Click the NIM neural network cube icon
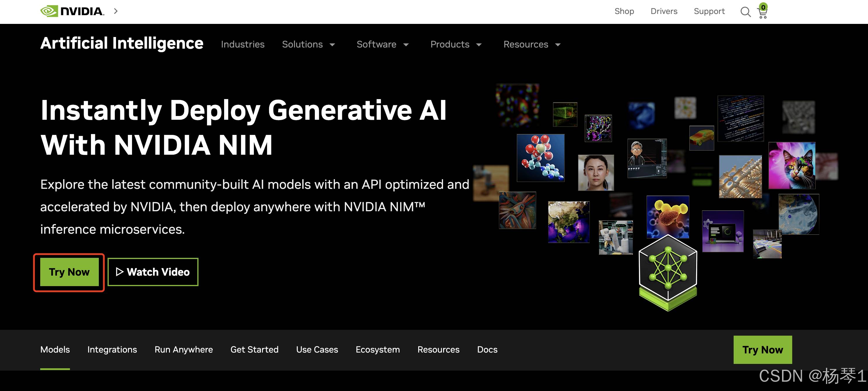 click(x=668, y=273)
